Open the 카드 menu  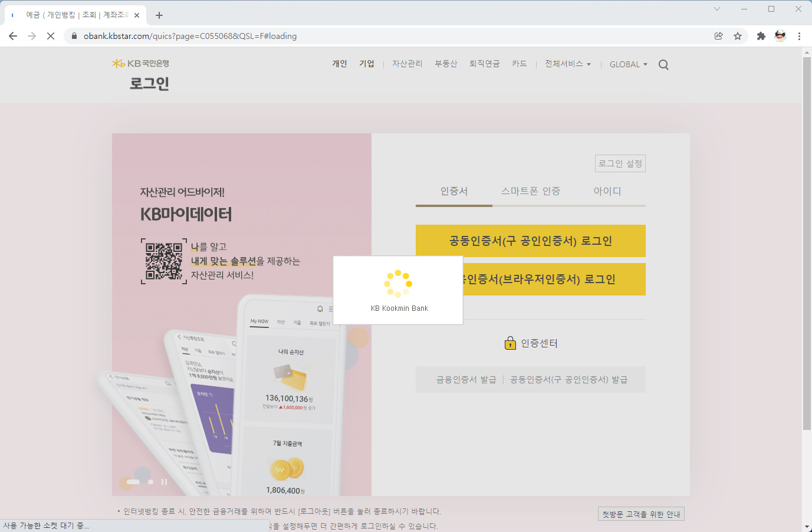[x=520, y=64]
